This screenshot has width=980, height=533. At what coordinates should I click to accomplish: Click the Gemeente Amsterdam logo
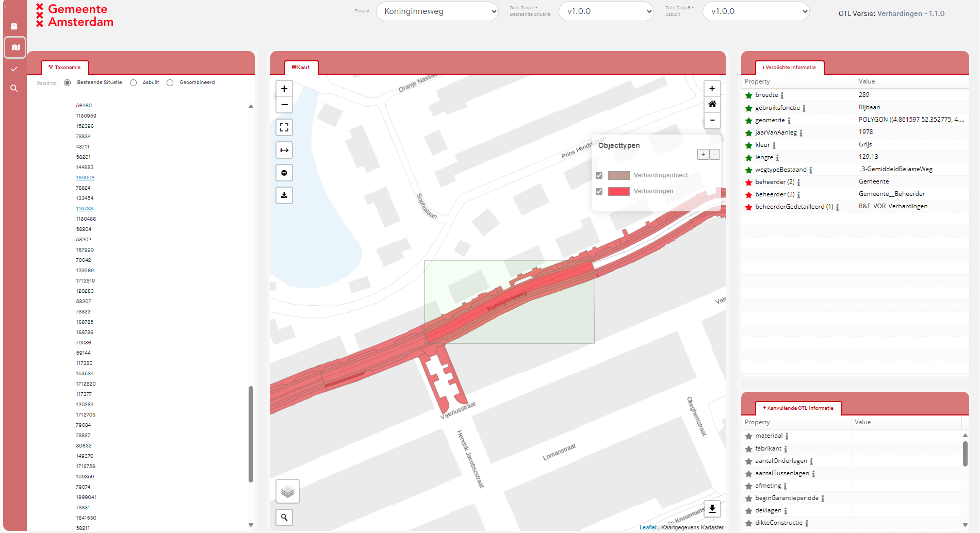[74, 15]
